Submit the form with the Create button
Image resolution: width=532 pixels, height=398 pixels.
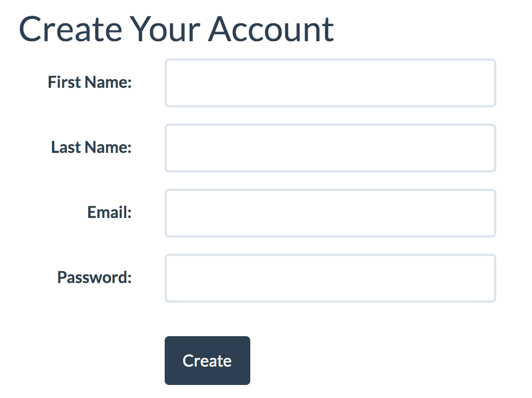[x=207, y=361]
